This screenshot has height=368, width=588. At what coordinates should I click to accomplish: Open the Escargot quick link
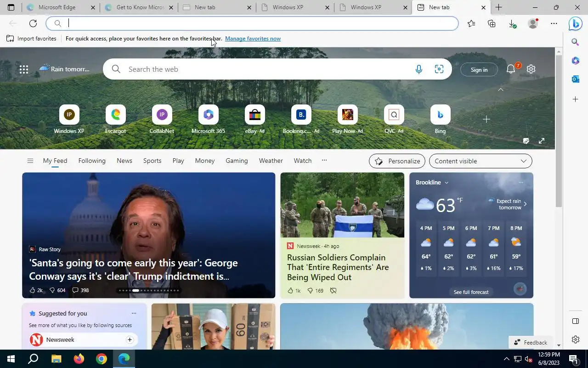pyautogui.click(x=115, y=120)
